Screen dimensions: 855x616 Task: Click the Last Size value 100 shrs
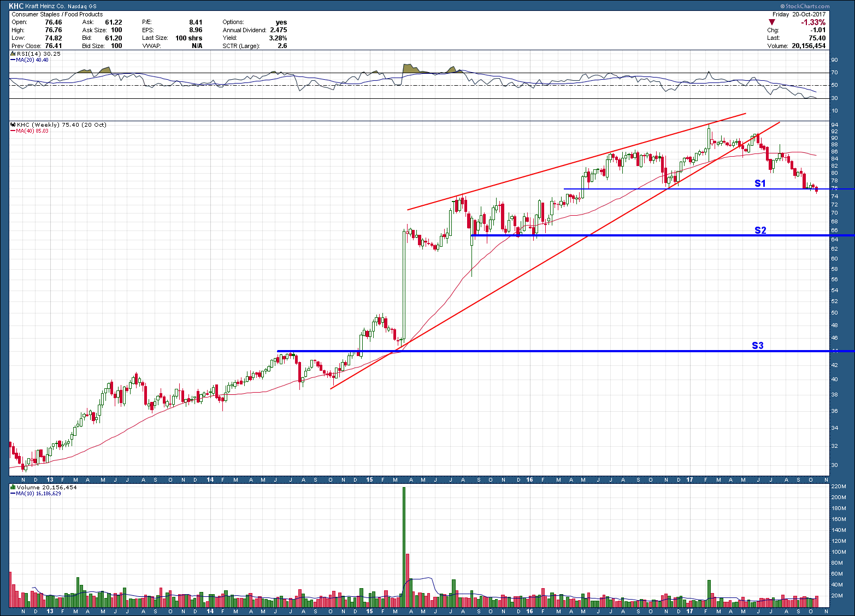189,38
